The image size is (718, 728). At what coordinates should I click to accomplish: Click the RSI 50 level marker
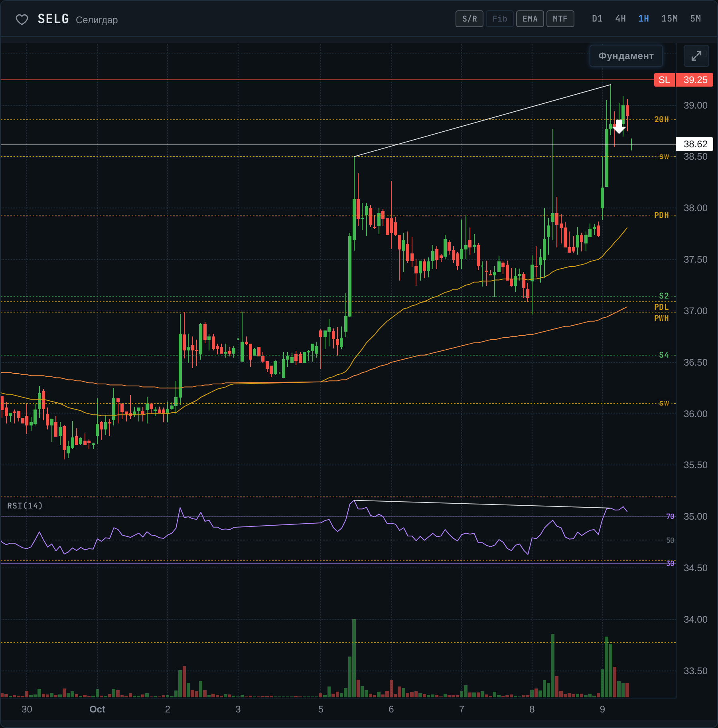pos(670,540)
